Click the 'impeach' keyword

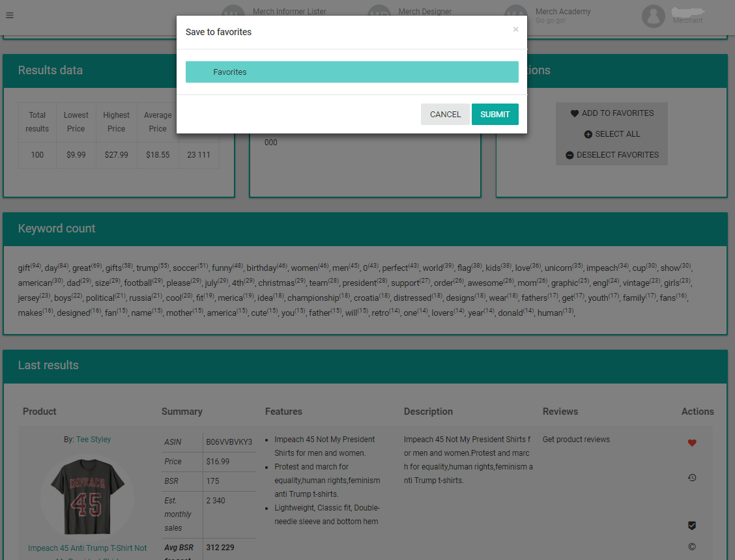[602, 268]
